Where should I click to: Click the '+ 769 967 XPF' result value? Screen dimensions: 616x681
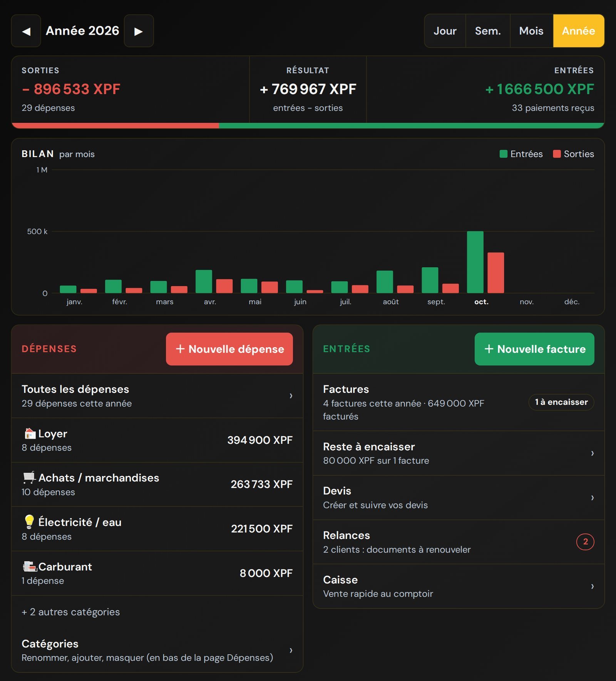click(308, 89)
